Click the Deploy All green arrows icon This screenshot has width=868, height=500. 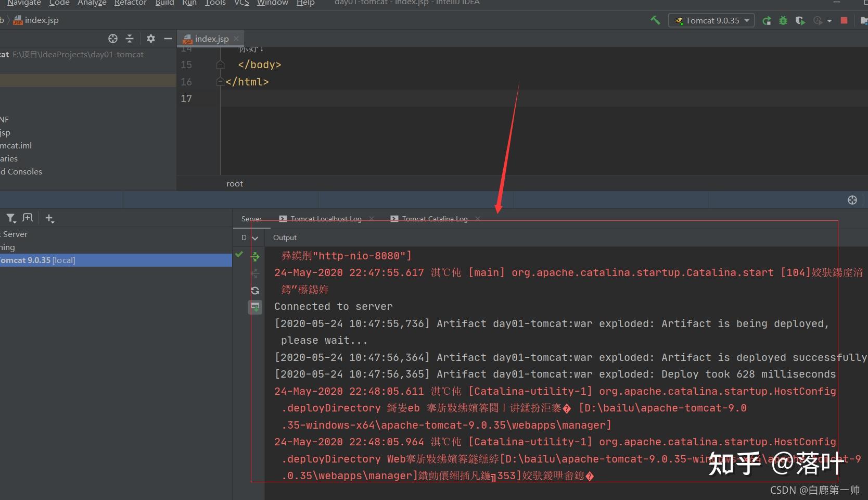point(255,256)
